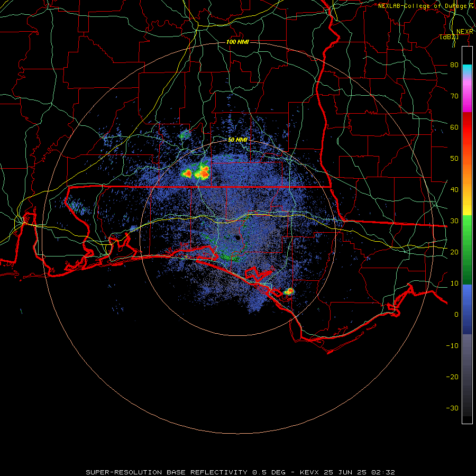
Task: Click the KEVX station identifier in the footer
Action: click(x=309, y=472)
